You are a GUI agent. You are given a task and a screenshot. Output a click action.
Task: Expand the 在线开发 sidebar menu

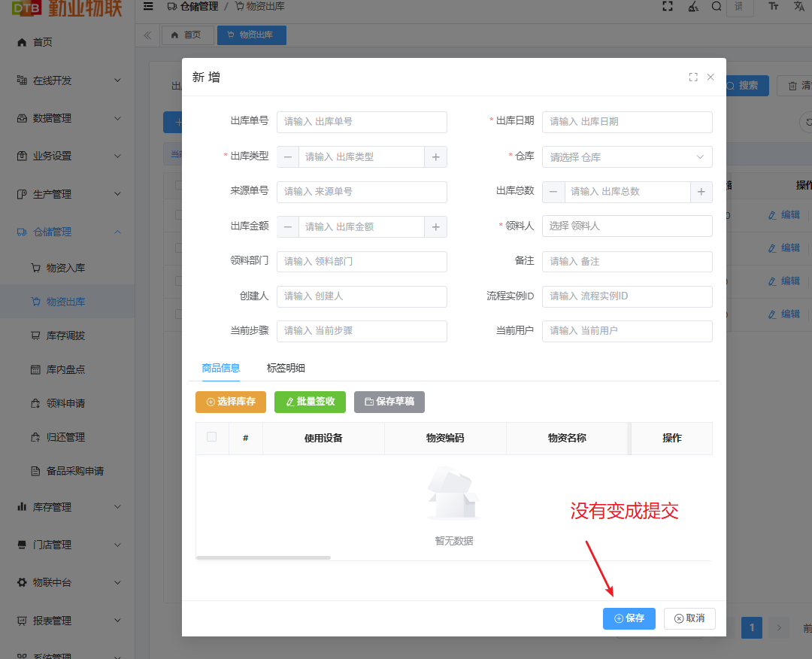click(x=68, y=80)
